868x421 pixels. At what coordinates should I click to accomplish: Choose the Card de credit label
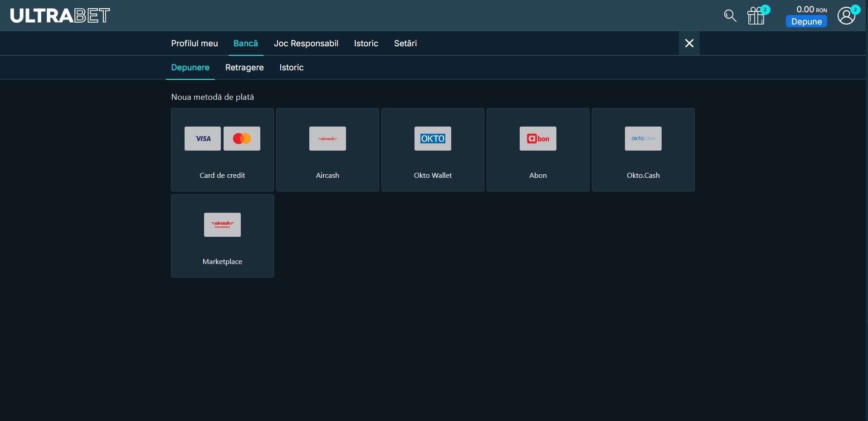222,175
